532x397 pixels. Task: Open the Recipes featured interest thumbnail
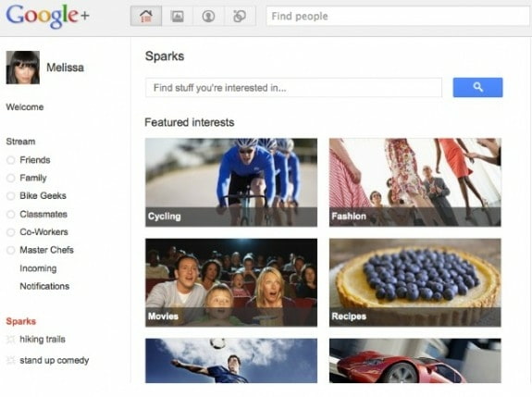(414, 282)
